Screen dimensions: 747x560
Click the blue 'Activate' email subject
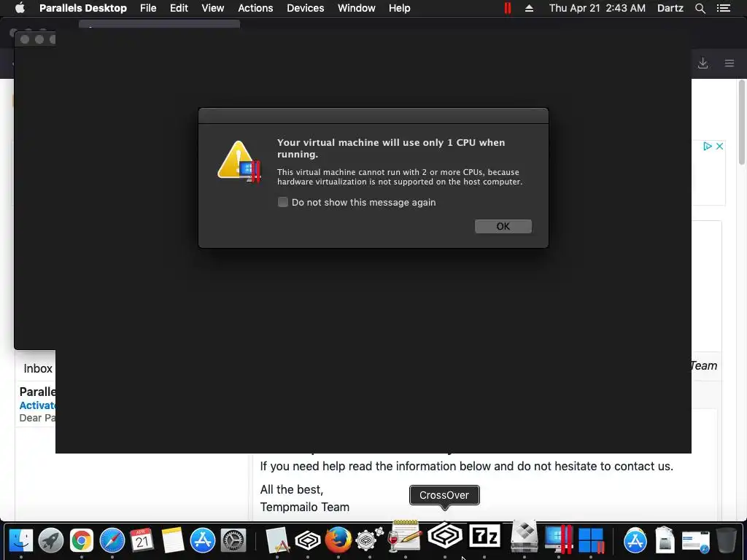(x=37, y=405)
